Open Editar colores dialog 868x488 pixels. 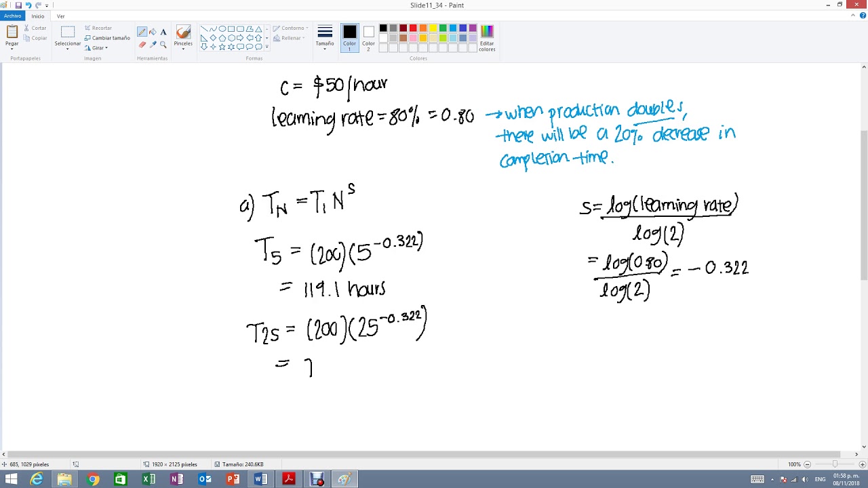(487, 39)
